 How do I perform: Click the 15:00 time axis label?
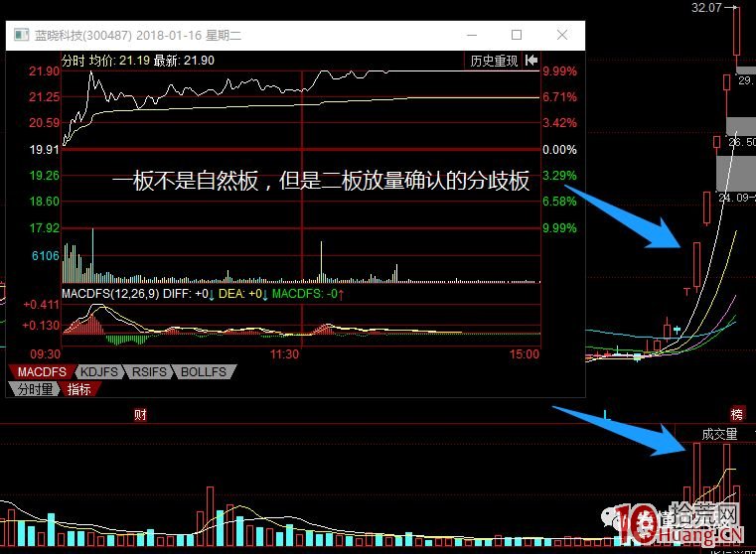tap(525, 354)
